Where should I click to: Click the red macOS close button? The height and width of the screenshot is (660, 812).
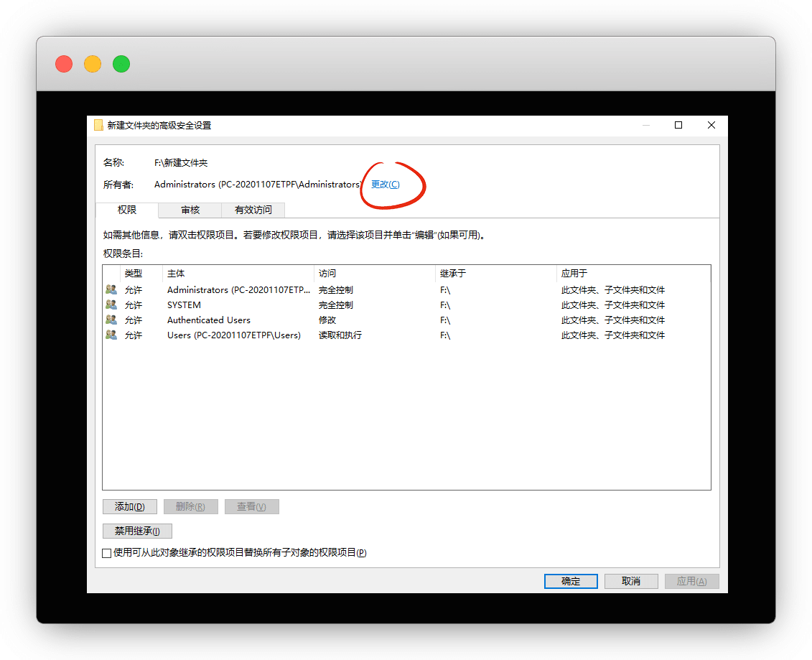click(64, 64)
